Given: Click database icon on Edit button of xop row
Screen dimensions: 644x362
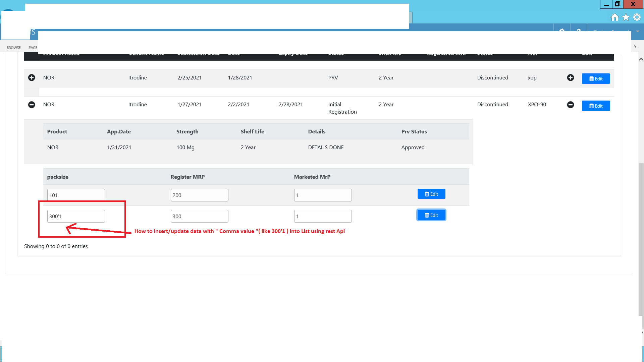Looking at the screenshot, I should point(591,78).
